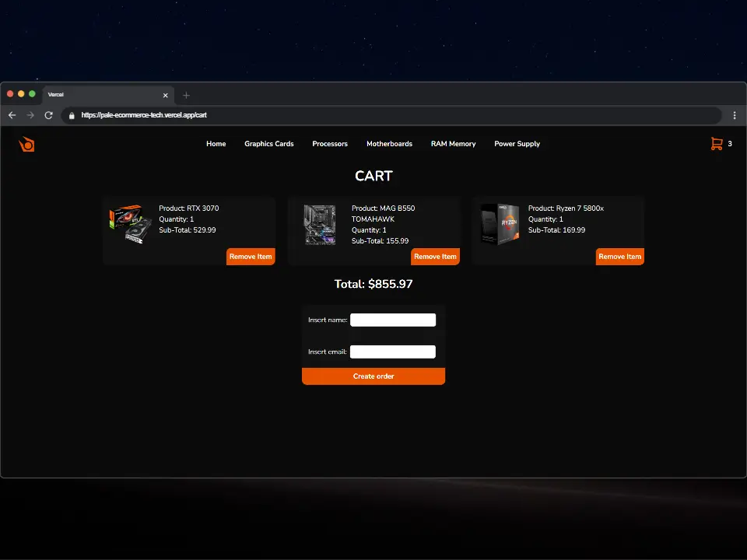This screenshot has height=560, width=747.
Task: Click the browser forward arrow
Action: [30, 115]
